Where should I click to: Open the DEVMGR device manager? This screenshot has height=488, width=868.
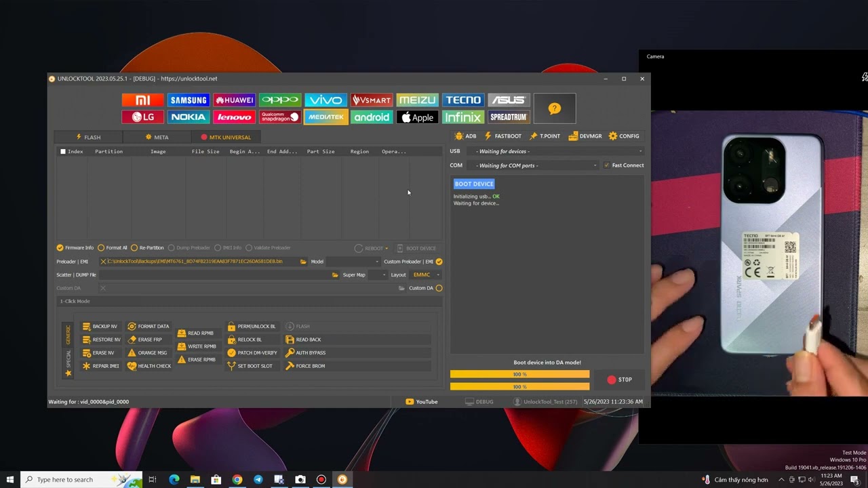click(585, 136)
